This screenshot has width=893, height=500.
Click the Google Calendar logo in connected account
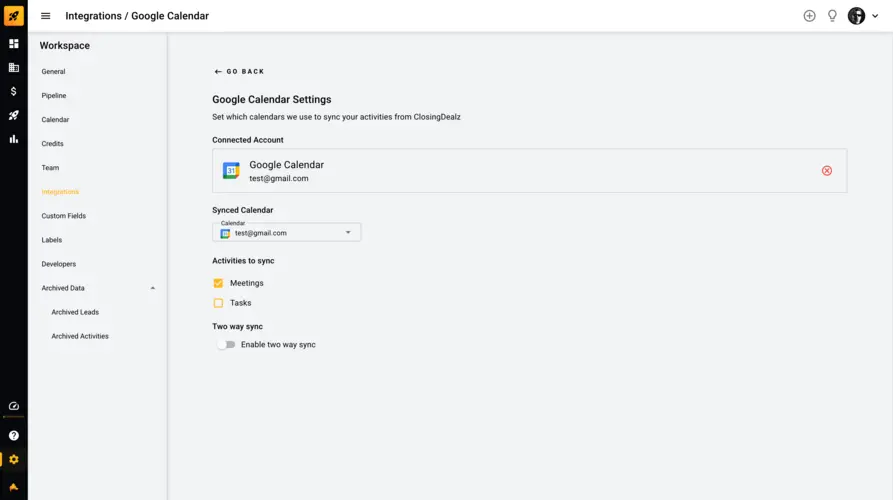(x=231, y=170)
